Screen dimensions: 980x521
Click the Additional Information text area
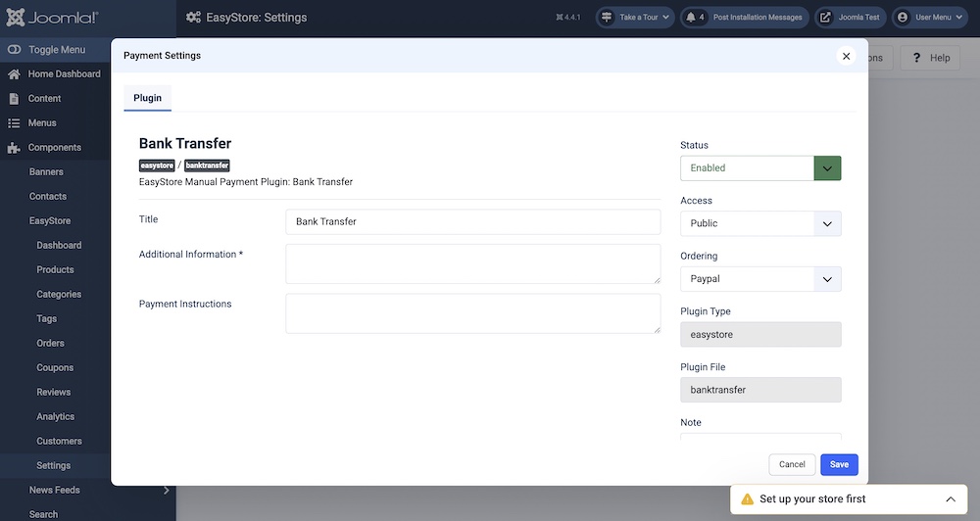click(x=472, y=264)
